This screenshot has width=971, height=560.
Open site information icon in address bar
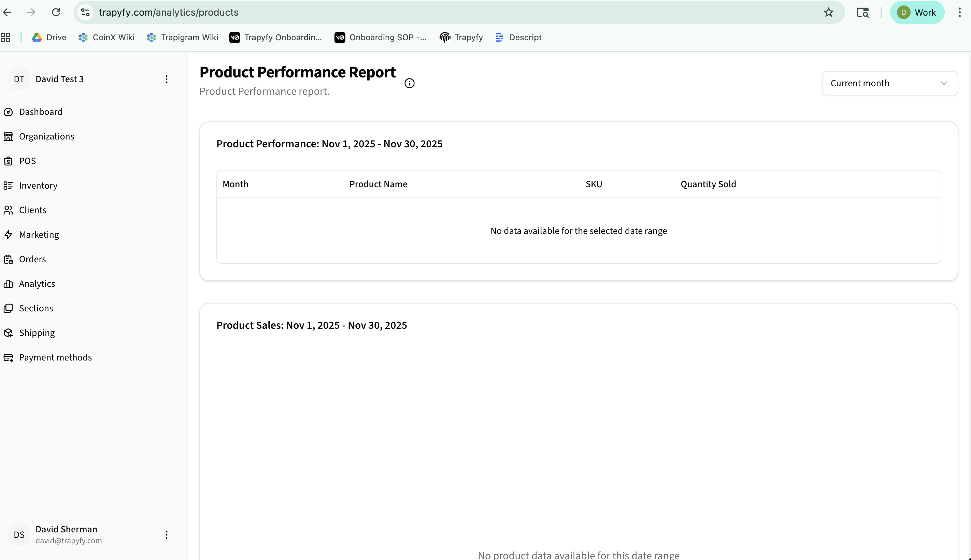point(85,12)
